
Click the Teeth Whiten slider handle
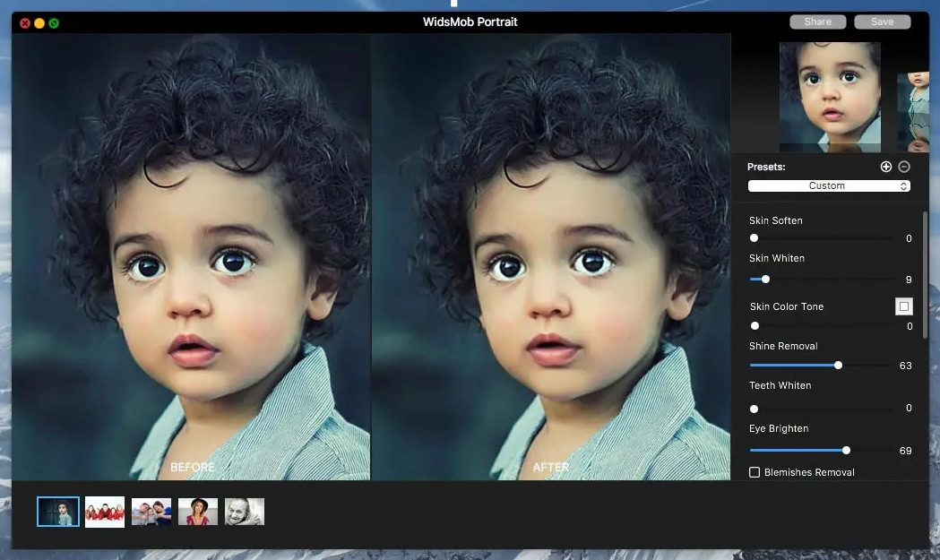(x=755, y=409)
